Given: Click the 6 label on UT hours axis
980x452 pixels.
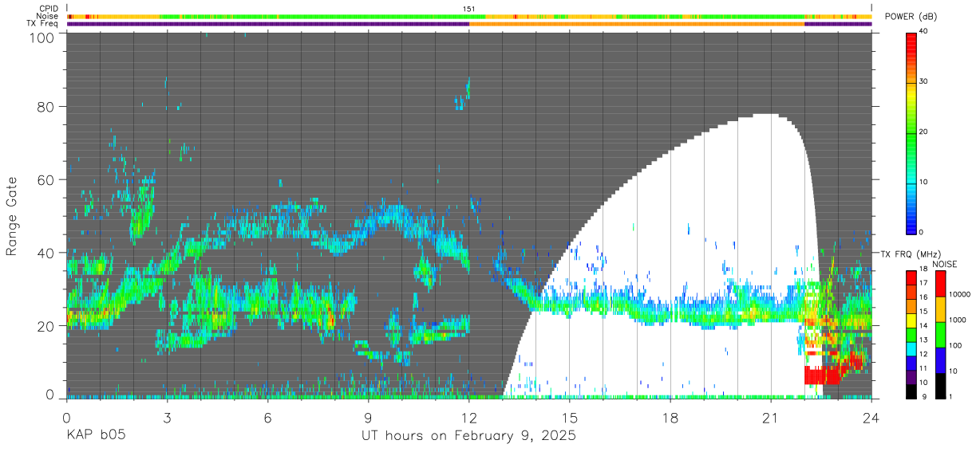Looking at the screenshot, I should (267, 418).
